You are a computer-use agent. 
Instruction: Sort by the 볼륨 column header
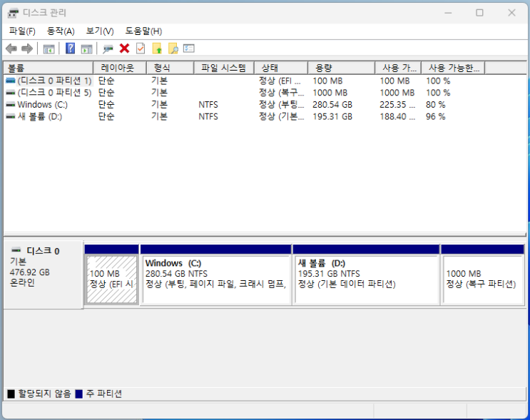click(x=49, y=68)
